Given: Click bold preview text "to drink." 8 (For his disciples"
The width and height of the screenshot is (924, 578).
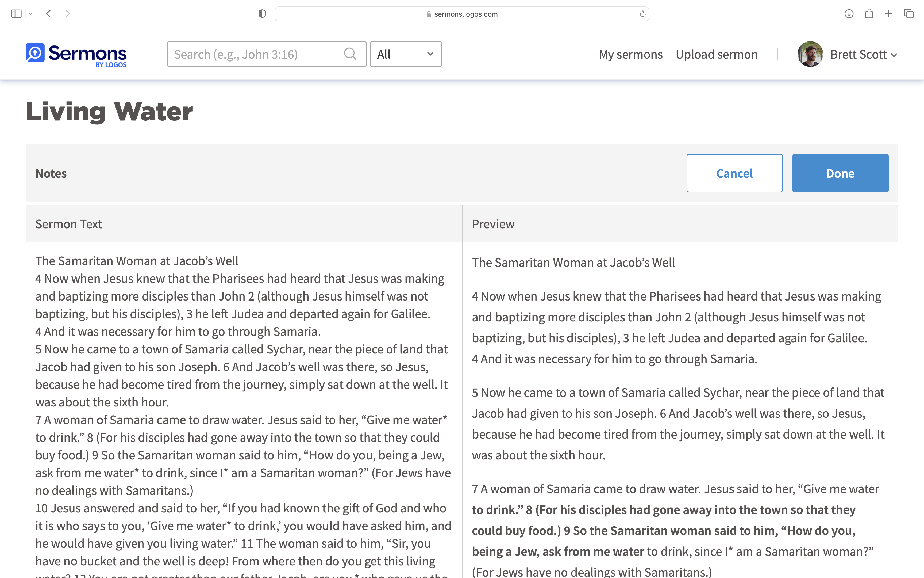Looking at the screenshot, I should pyautogui.click(x=664, y=510).
